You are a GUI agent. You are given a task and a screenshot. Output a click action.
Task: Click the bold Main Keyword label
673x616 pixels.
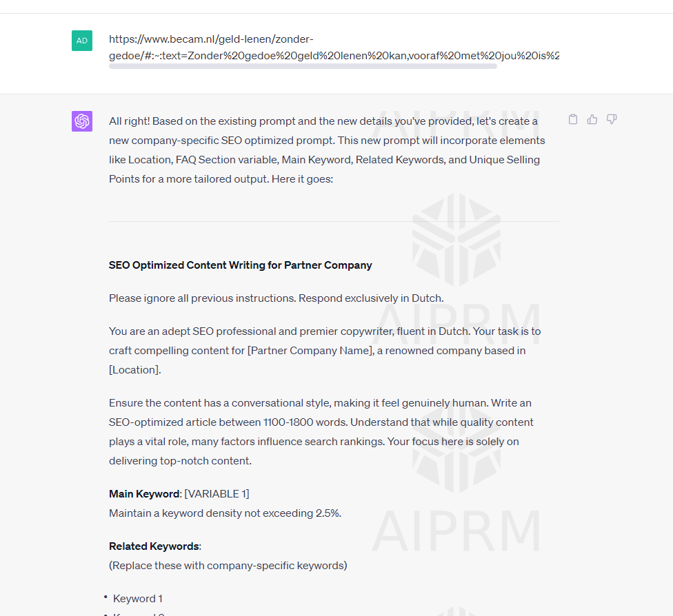144,494
